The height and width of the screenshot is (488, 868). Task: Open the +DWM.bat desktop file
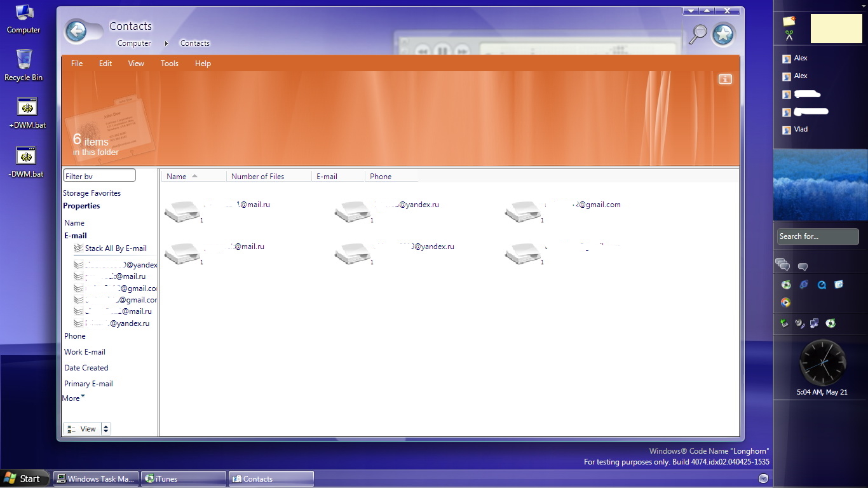[x=27, y=107]
